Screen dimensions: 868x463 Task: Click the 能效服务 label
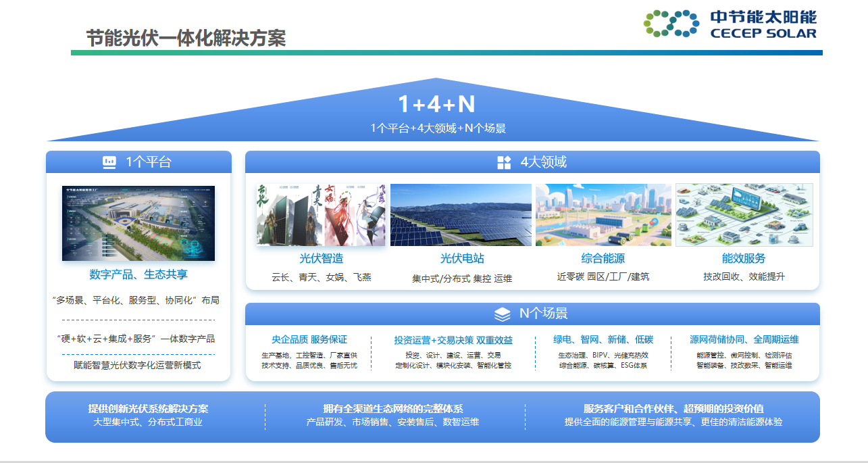[744, 258]
